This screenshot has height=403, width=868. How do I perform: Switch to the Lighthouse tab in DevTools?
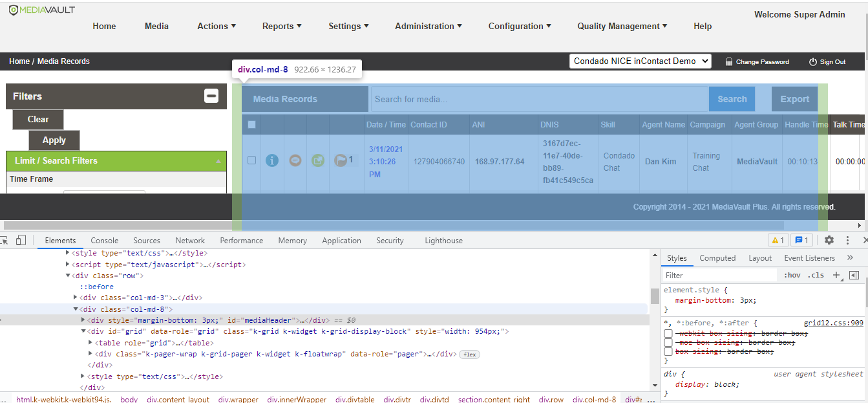(443, 240)
